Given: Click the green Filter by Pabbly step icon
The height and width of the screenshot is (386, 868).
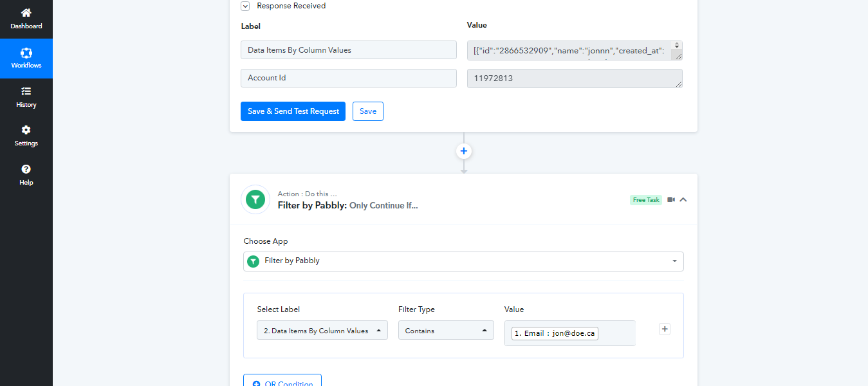Looking at the screenshot, I should click(255, 199).
